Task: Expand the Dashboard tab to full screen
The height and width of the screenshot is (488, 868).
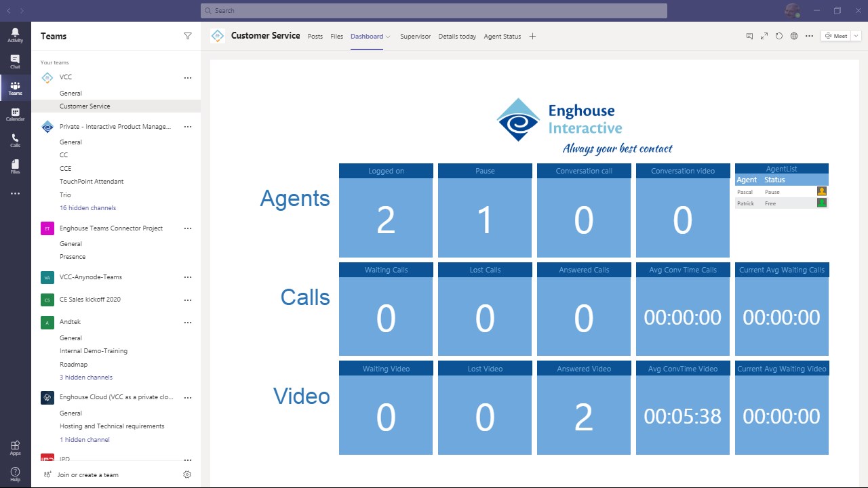Action: tap(764, 36)
